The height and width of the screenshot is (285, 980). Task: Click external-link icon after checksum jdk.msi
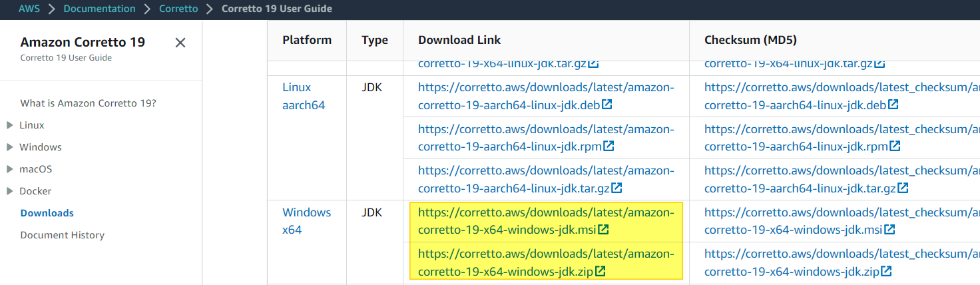coord(890,230)
